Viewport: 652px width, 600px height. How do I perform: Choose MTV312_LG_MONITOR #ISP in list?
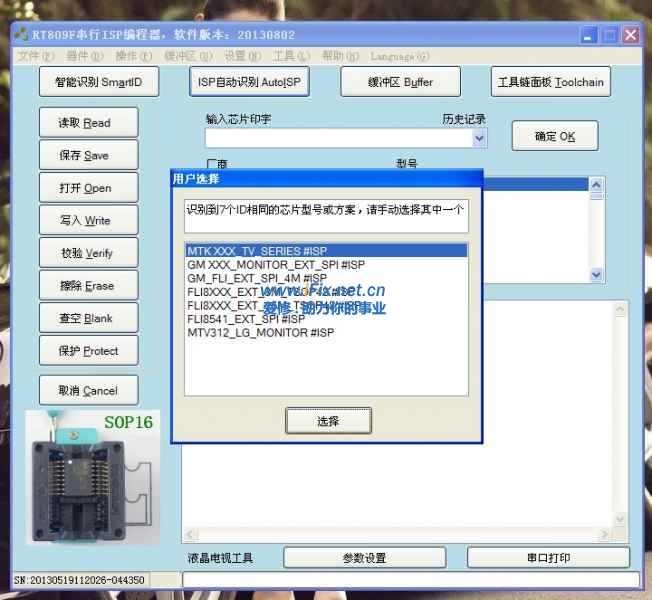pos(260,332)
